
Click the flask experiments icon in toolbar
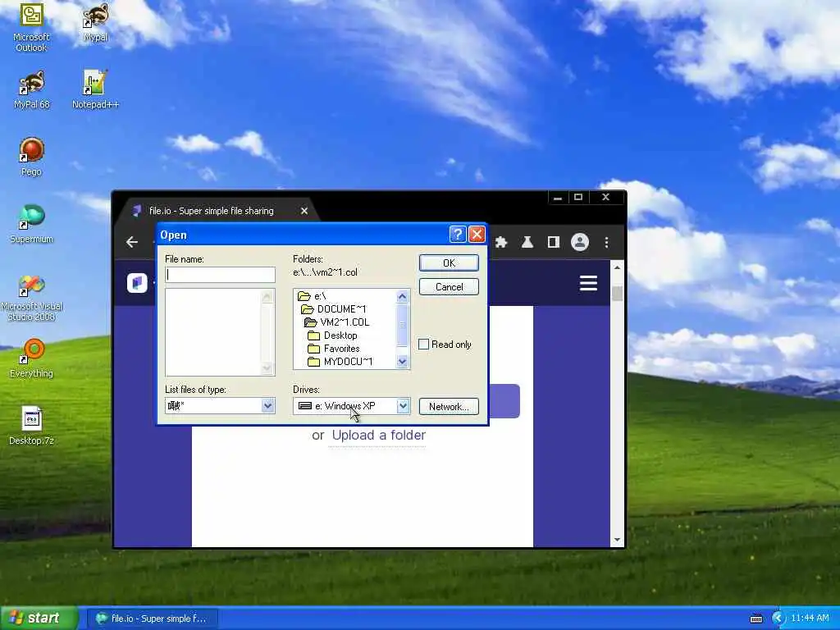pos(527,242)
